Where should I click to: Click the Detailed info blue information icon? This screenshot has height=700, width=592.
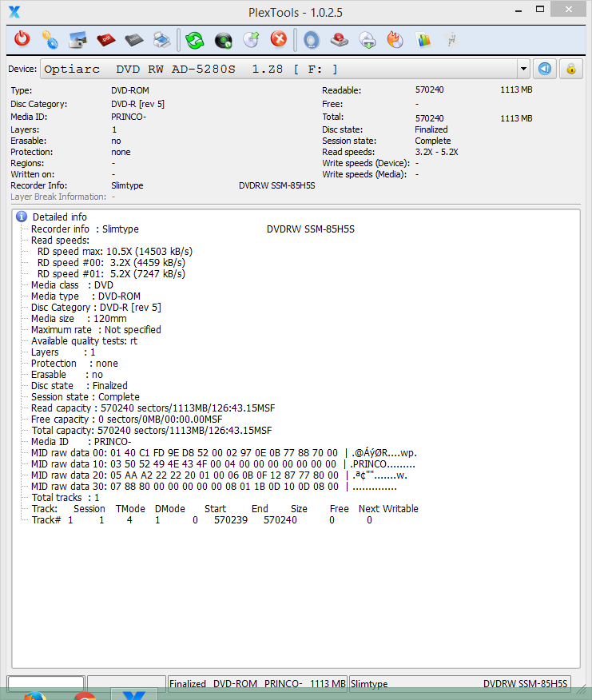(22, 217)
